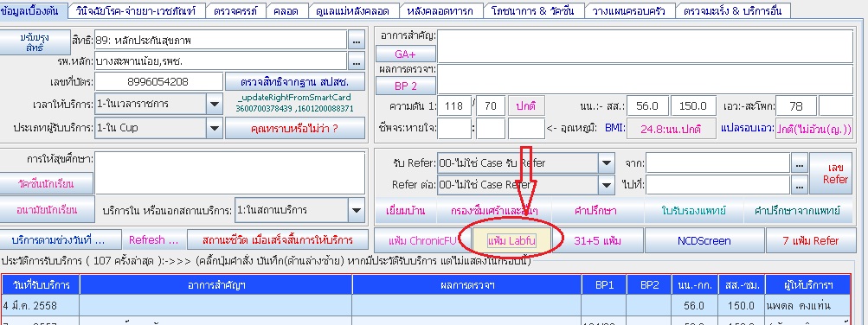The image size is (868, 325).
Task: Click the BP 2 button
Action: click(x=406, y=86)
